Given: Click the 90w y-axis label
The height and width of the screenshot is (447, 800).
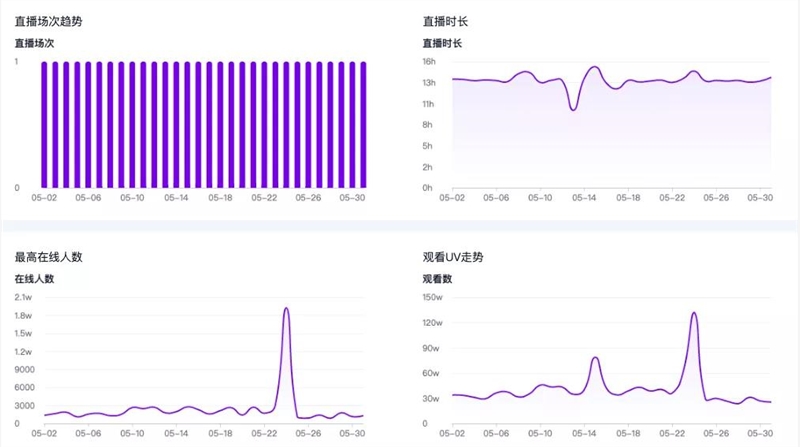Looking at the screenshot, I should coord(431,349).
